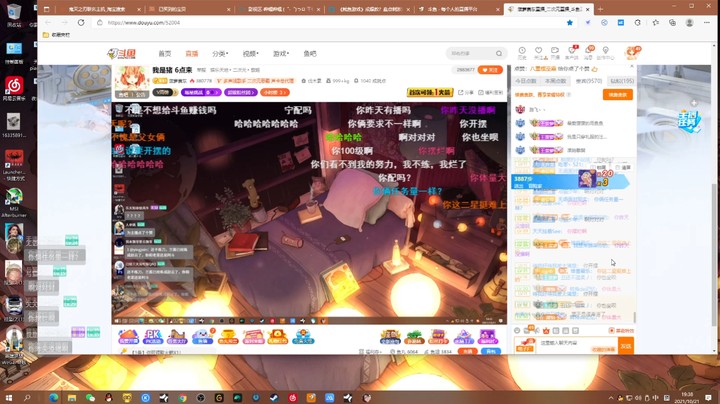This screenshot has height=404, width=720.
Task: Open the 首页 home nav item
Action: (x=165, y=54)
